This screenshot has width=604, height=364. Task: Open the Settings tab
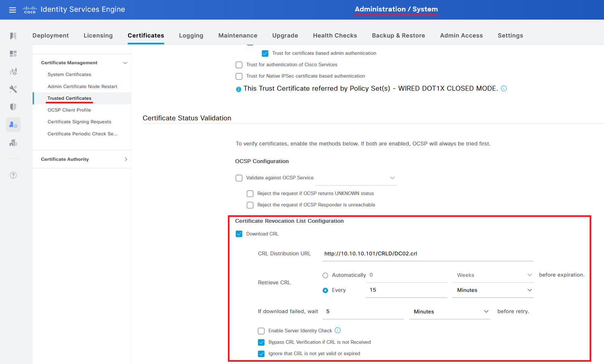[510, 35]
